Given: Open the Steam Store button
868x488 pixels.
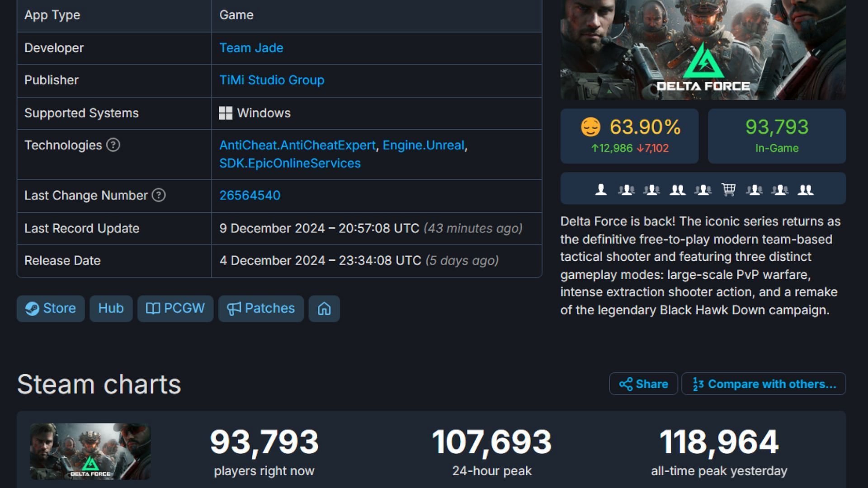Looking at the screenshot, I should (x=51, y=309).
